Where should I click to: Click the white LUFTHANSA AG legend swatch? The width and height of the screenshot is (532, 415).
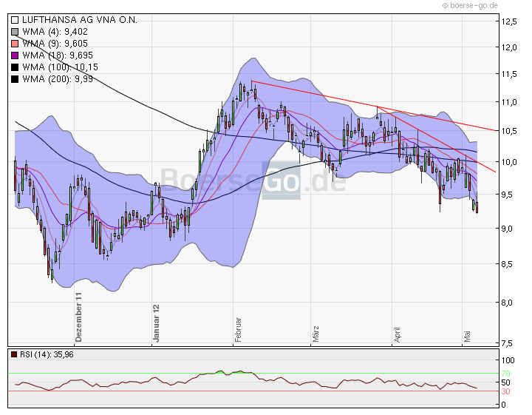pyautogui.click(x=15, y=20)
